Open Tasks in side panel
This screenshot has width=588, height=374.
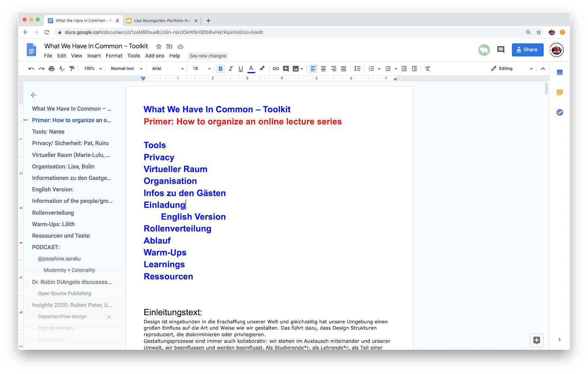pyautogui.click(x=560, y=112)
